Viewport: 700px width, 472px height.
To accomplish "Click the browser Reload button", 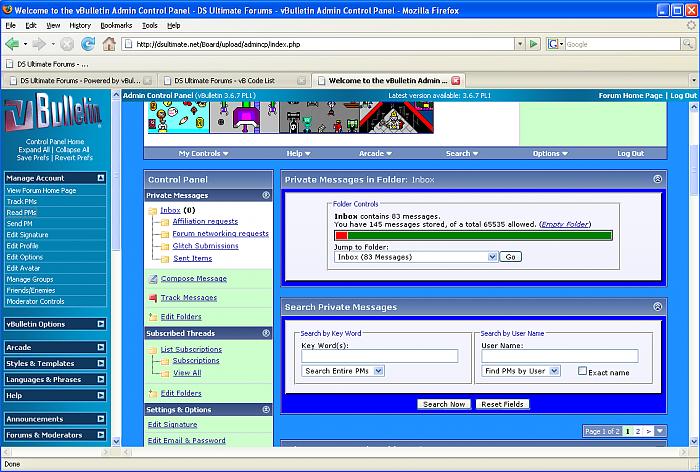I will [88, 44].
